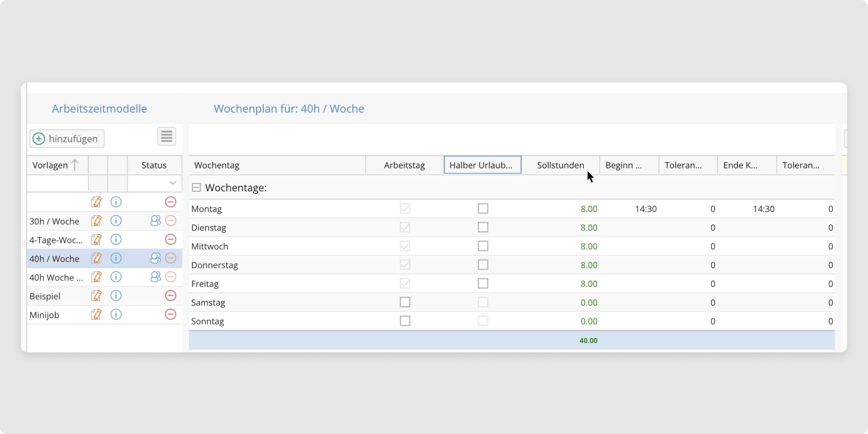Delete the 4-Tage-Woche template via red icon
Screen dimensions: 868x434
170,240
